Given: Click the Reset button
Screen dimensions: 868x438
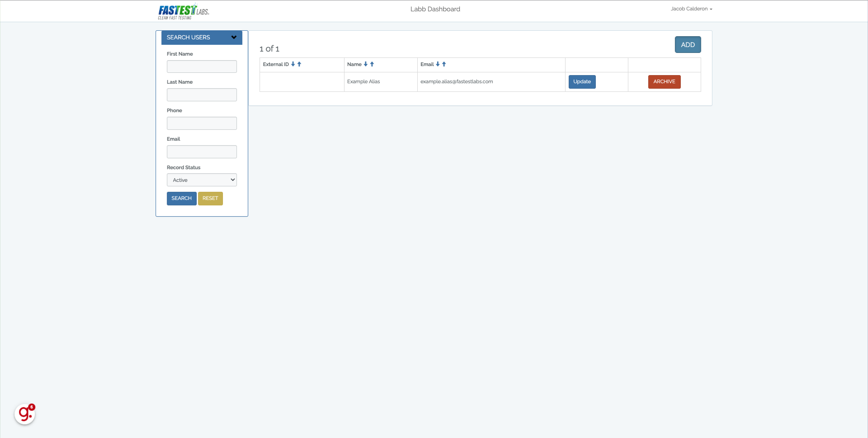Looking at the screenshot, I should coord(210,198).
